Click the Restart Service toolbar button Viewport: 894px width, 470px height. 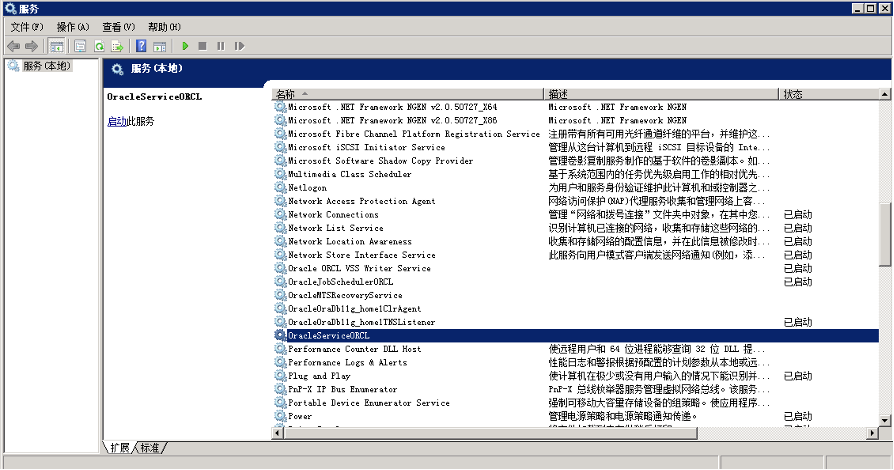pyautogui.click(x=239, y=46)
